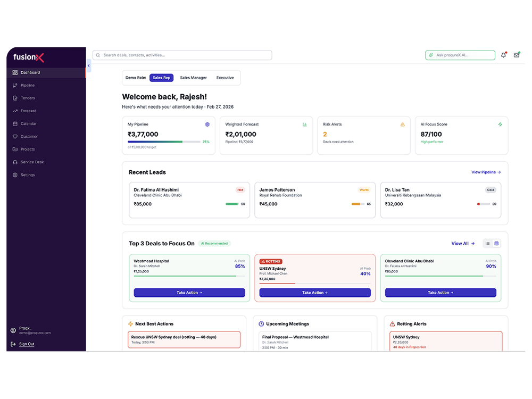Click the My Pipeline 75% progress bar
Screen dimensions: 532x399
click(164, 142)
